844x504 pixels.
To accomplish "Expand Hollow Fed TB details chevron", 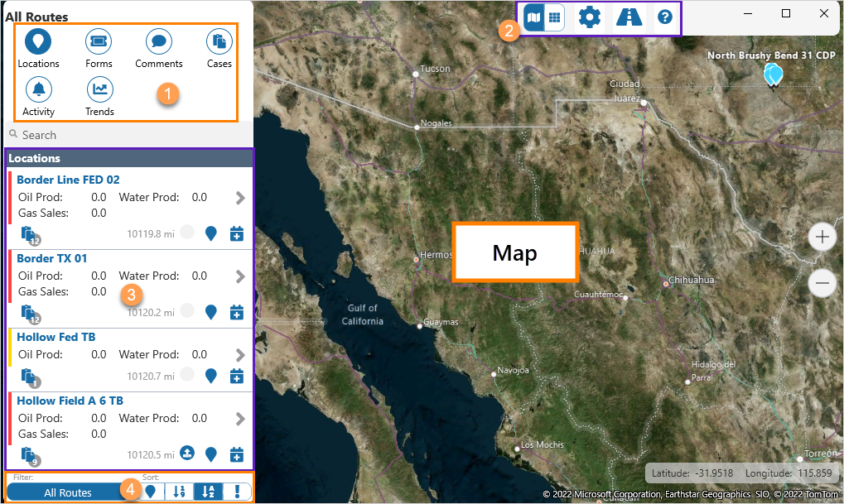I will (x=240, y=355).
